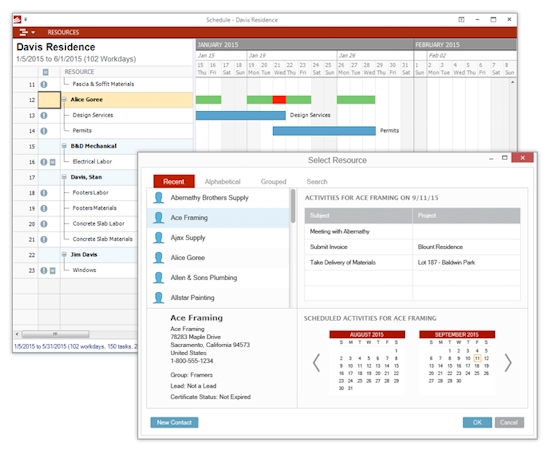550x450 pixels.
Task: Click the red conflict segment on Alice Goree bar
Action: [x=279, y=100]
